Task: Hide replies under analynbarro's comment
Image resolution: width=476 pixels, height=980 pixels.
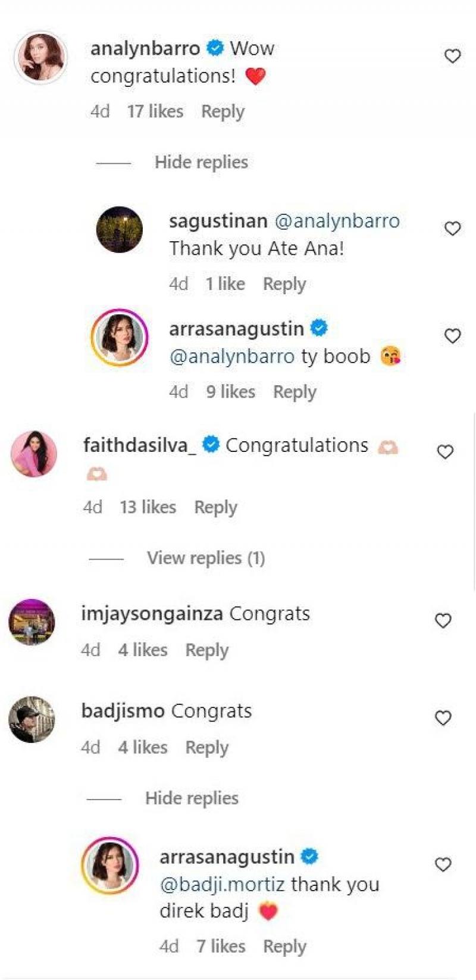Action: click(x=201, y=163)
